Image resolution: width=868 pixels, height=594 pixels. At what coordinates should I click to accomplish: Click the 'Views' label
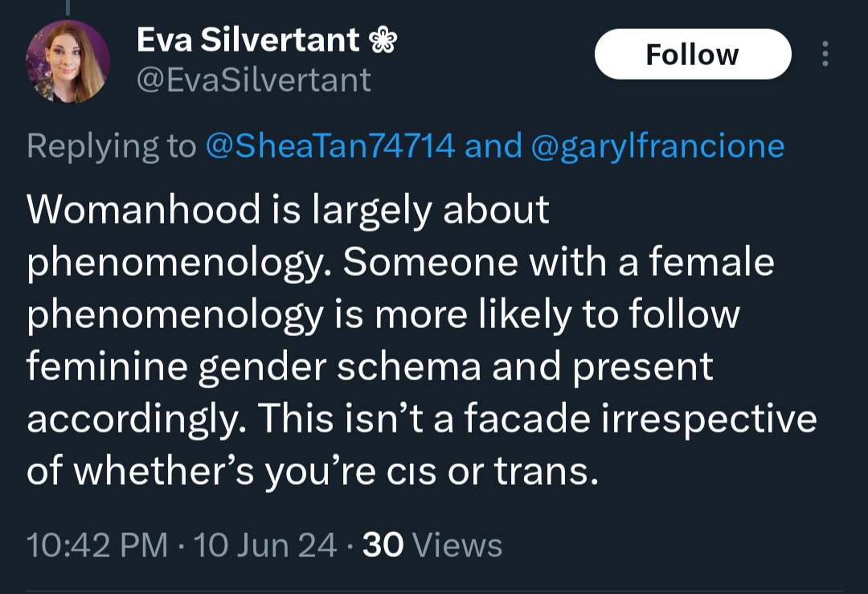point(457,545)
